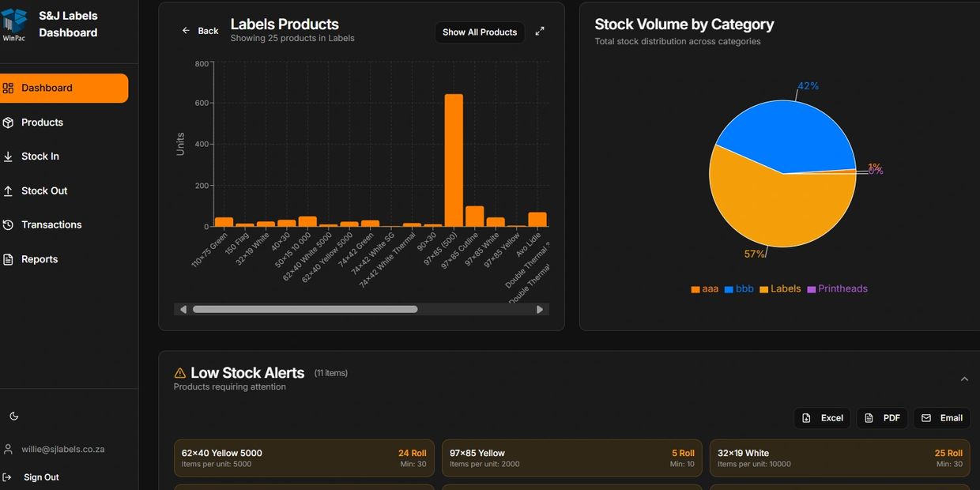Toggle the bbb legend entry
980x490 pixels.
(739, 289)
